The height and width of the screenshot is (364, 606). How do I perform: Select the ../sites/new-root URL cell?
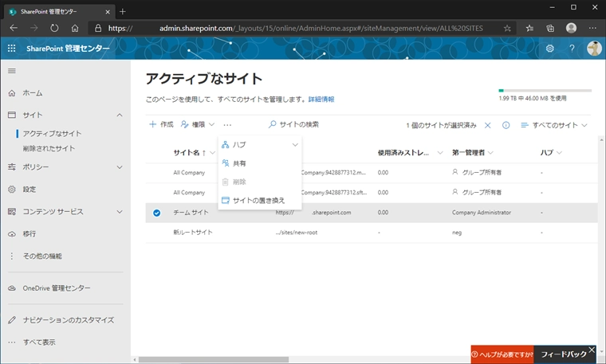coord(297,233)
